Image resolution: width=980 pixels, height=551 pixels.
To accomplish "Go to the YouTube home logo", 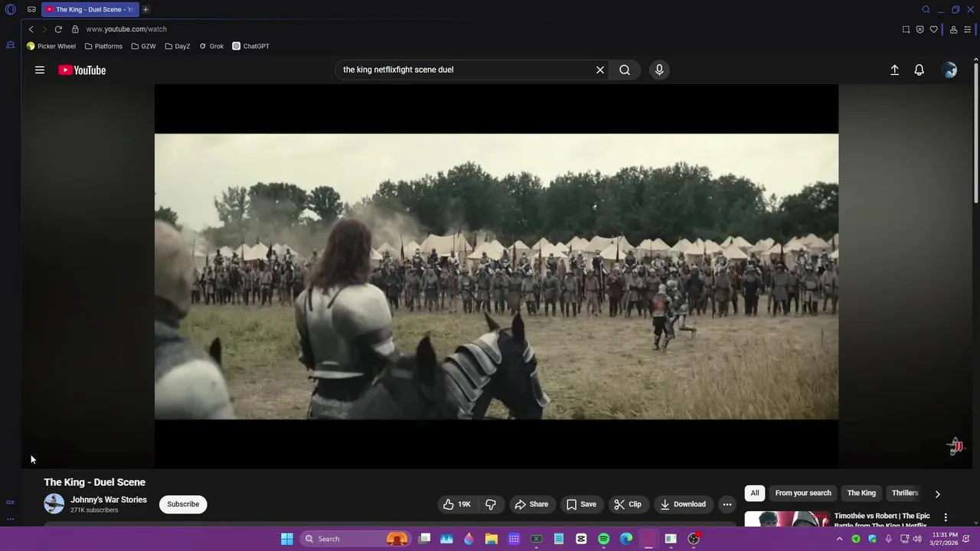I will point(82,70).
